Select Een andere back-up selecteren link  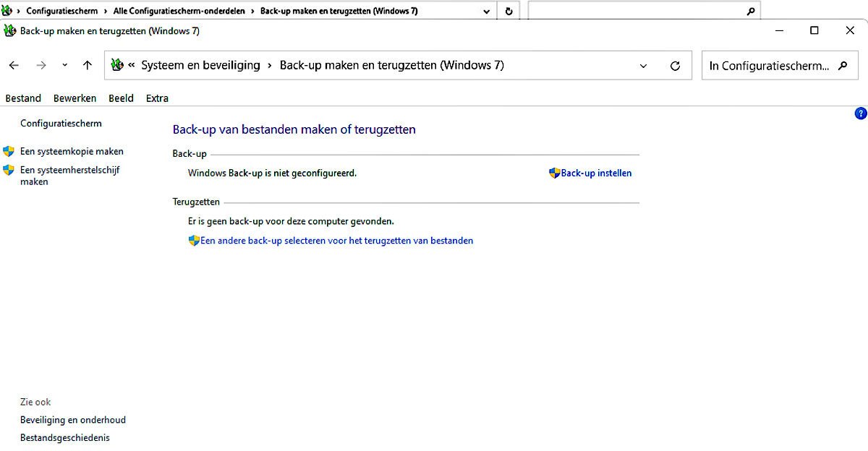336,241
